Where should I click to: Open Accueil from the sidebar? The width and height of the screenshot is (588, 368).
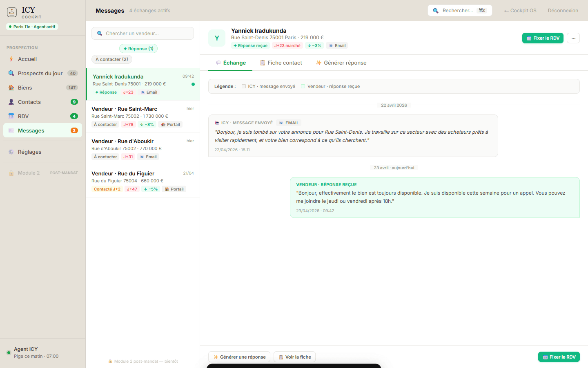pyautogui.click(x=27, y=59)
